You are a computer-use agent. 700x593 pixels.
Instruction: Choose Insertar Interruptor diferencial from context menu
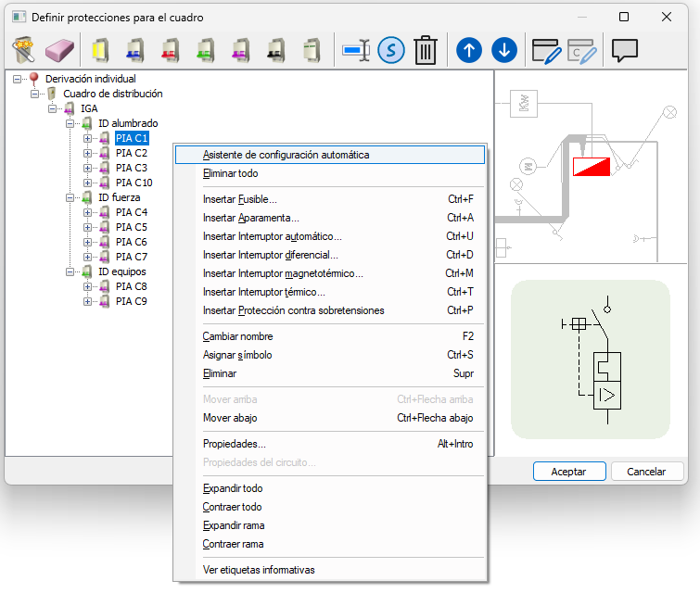[x=270, y=255]
